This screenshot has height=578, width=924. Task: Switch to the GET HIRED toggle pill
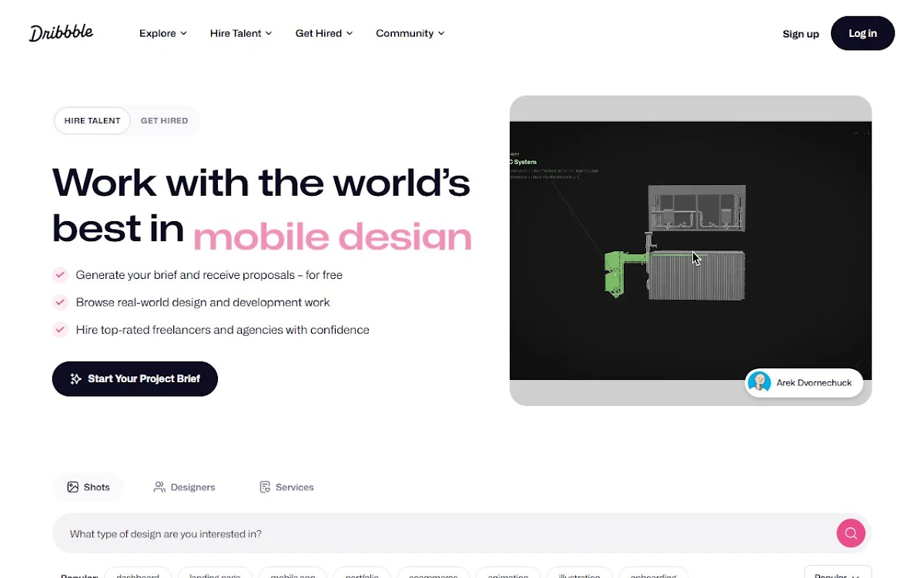(x=164, y=120)
